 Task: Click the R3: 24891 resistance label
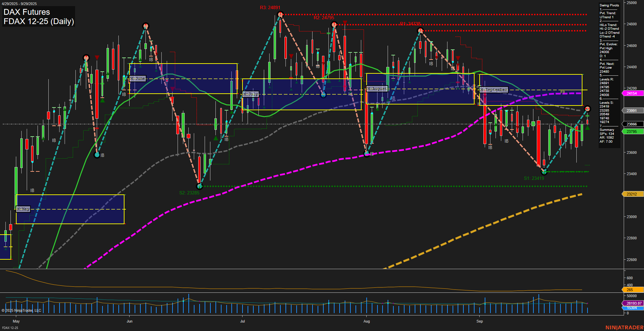click(x=270, y=7)
